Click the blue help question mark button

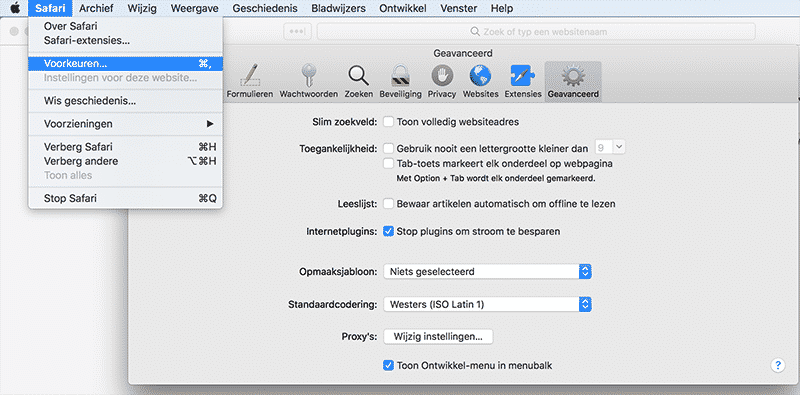point(778,365)
